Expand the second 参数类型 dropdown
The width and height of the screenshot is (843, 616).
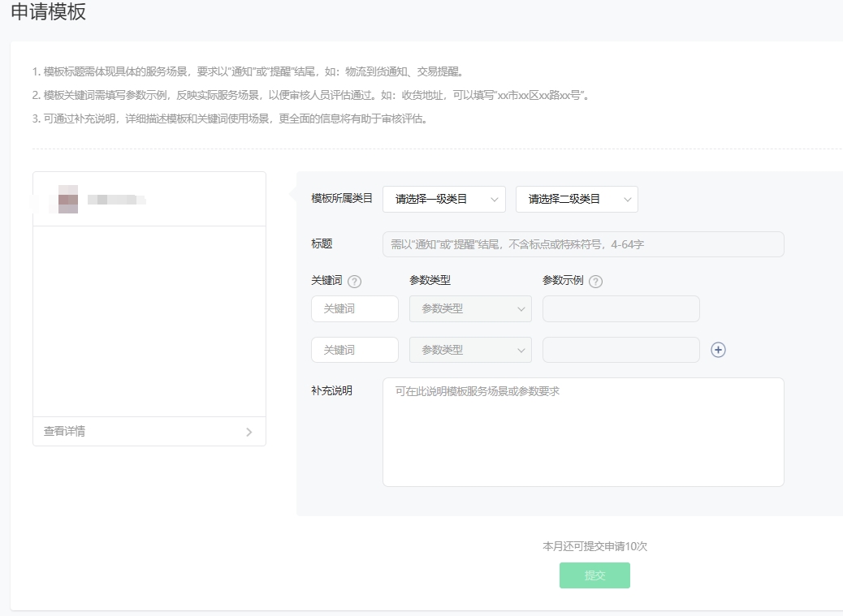pos(470,349)
